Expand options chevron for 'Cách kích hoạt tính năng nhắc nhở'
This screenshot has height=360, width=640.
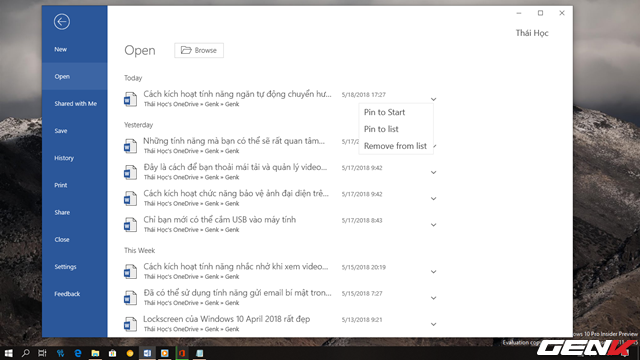433,272
